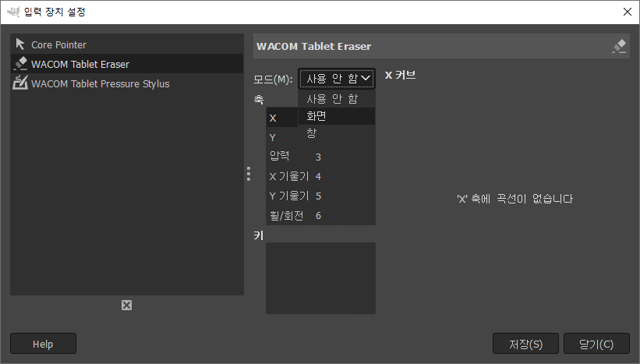Select the 'X 기울기' axis row
Image resolution: width=640 pixels, height=364 pixels.
click(x=321, y=176)
